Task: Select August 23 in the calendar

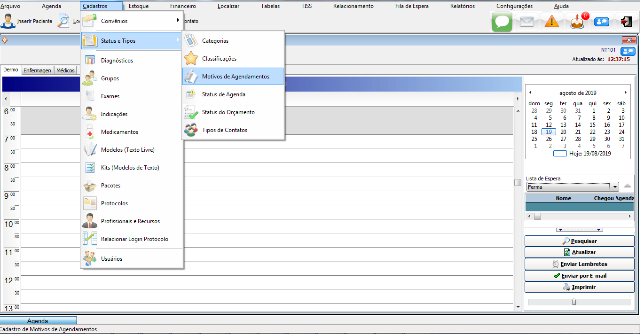Action: click(x=607, y=132)
